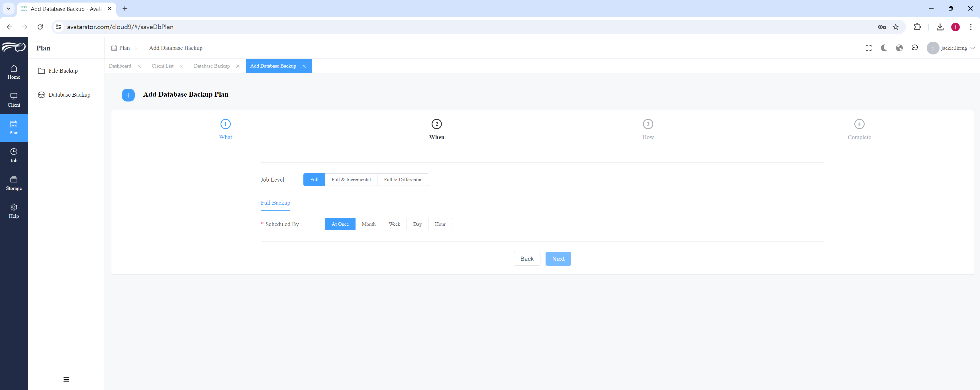Open browser tab search dropdown
This screenshot has height=390, width=980.
pos(8,8)
